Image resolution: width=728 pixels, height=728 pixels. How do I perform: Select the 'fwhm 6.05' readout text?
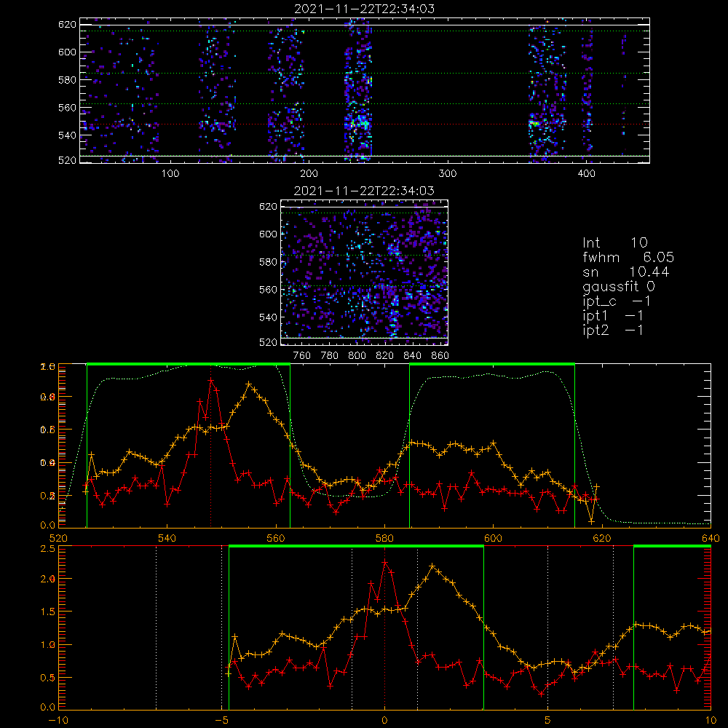point(628,257)
